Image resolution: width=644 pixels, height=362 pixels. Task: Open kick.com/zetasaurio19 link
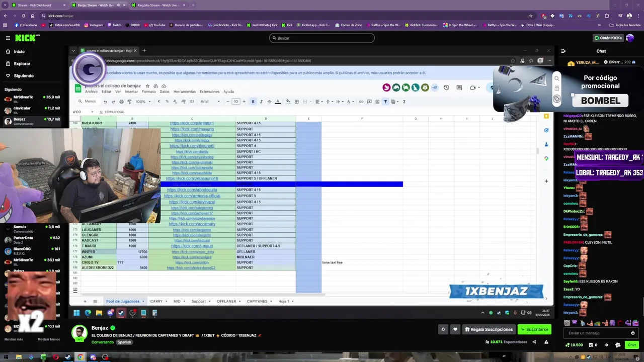192,178
